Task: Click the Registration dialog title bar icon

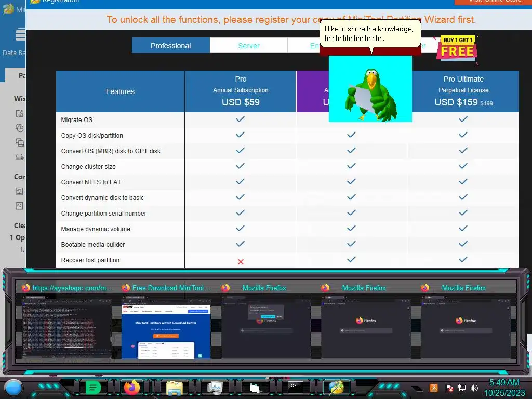Action: [35, 2]
